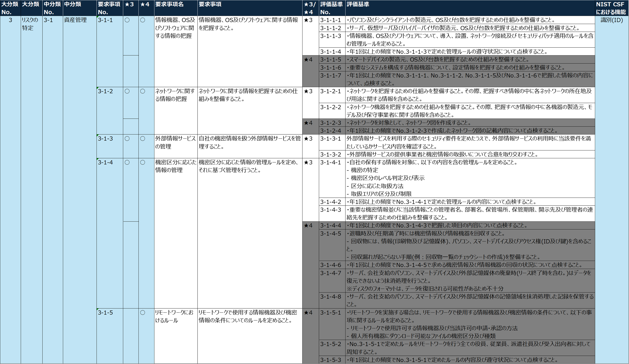Click the ★3 circle mark for 3-1-1

coord(127,20)
